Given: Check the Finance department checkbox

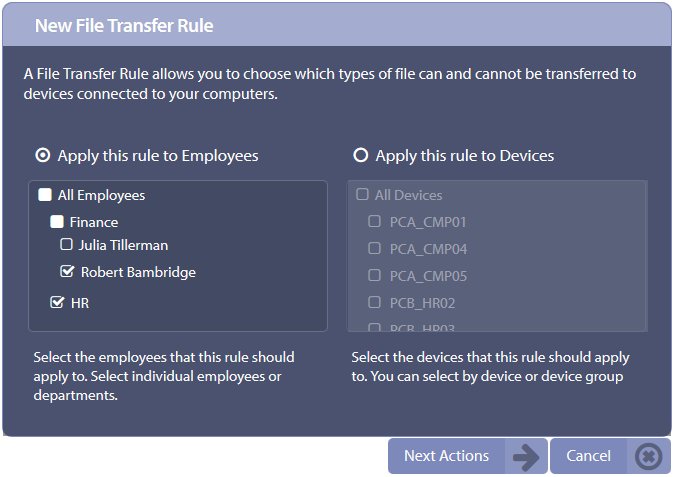Looking at the screenshot, I should click(57, 222).
